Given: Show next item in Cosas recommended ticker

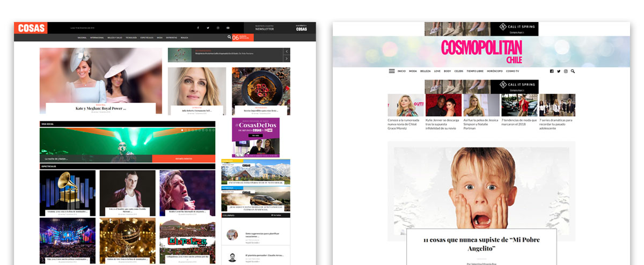Looking at the screenshot, I should [x=287, y=58].
